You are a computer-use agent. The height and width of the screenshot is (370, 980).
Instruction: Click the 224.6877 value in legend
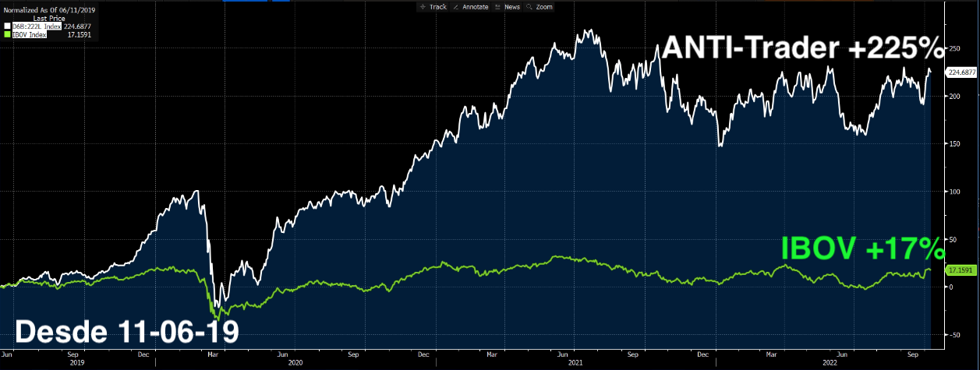76,26
